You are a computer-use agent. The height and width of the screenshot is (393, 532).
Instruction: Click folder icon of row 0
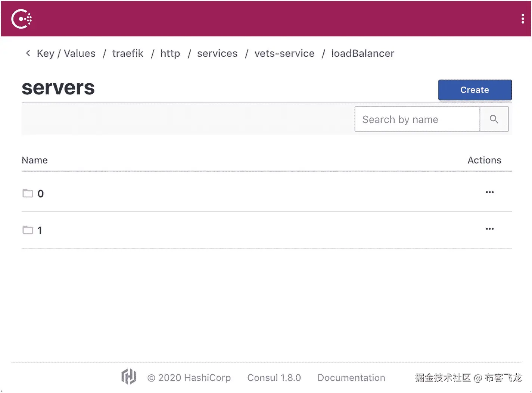(28, 193)
